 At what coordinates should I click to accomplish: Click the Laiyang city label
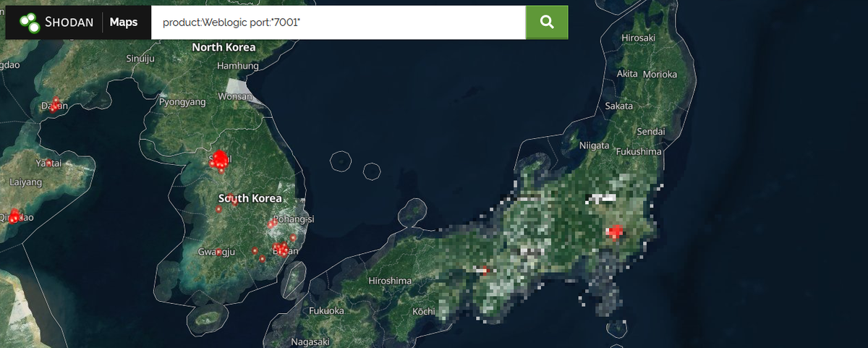pos(26,182)
